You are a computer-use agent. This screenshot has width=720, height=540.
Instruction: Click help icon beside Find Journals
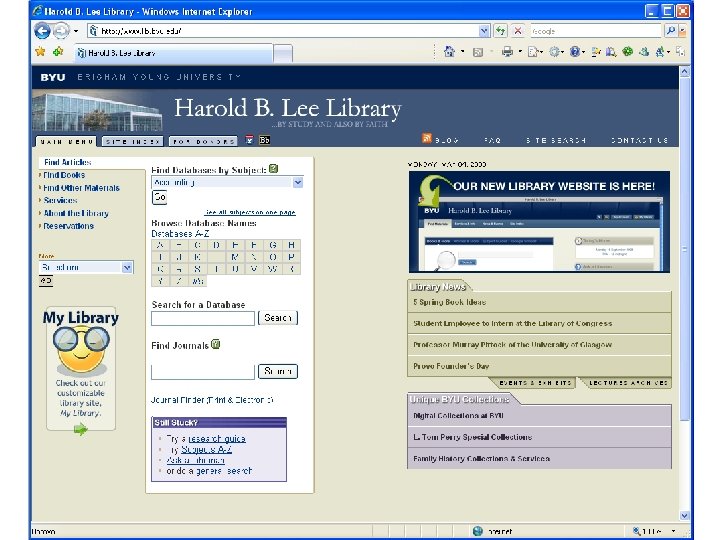pos(215,344)
